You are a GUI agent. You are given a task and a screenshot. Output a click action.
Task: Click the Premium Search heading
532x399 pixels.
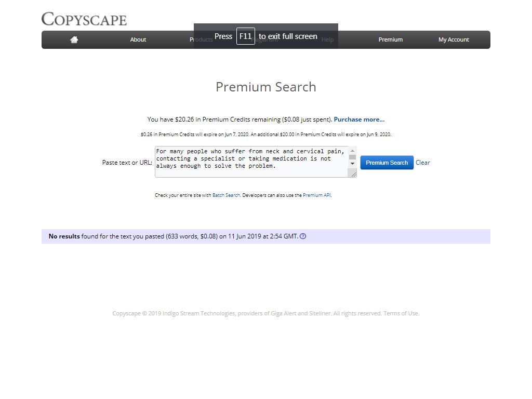coord(266,87)
